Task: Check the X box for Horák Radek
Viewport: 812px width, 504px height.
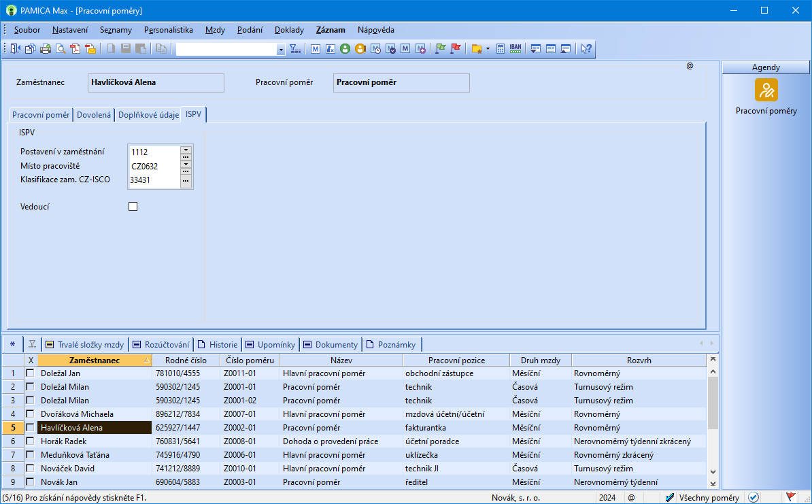Action: 31,441
